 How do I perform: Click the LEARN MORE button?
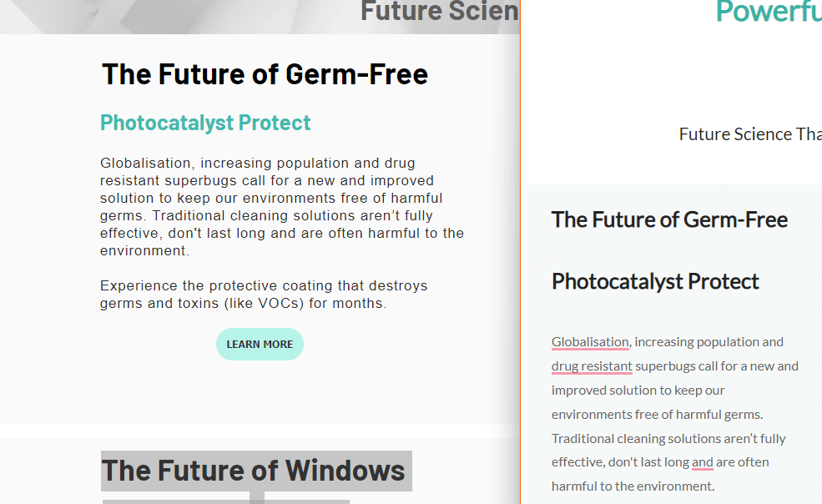coord(260,344)
